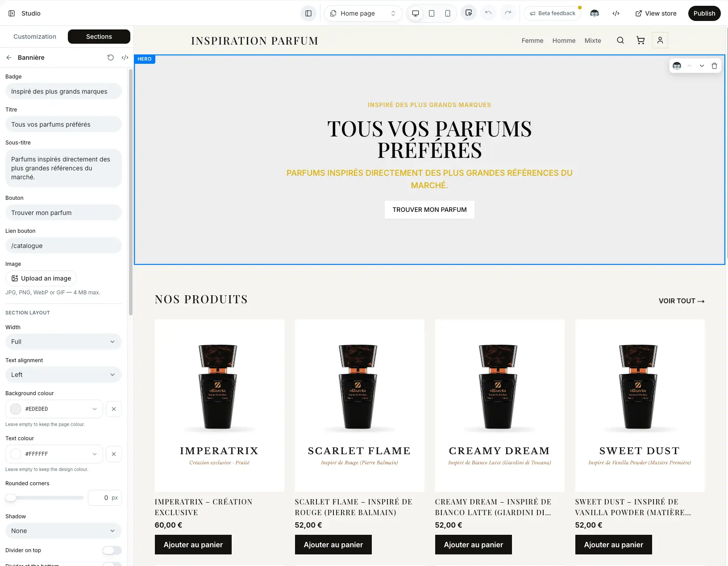The height and width of the screenshot is (566, 728).
Task: Toggle the Studio sidebar collapse icon
Action: (12, 13)
